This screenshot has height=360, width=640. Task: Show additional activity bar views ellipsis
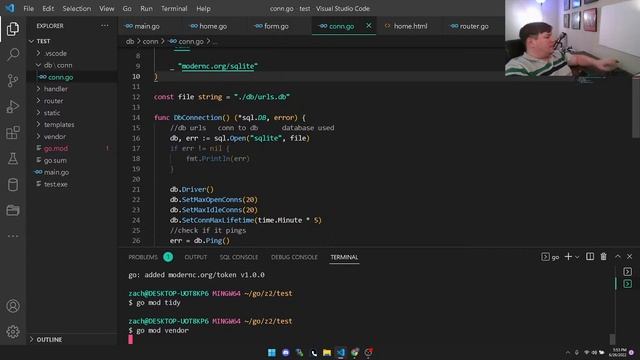click(13, 236)
